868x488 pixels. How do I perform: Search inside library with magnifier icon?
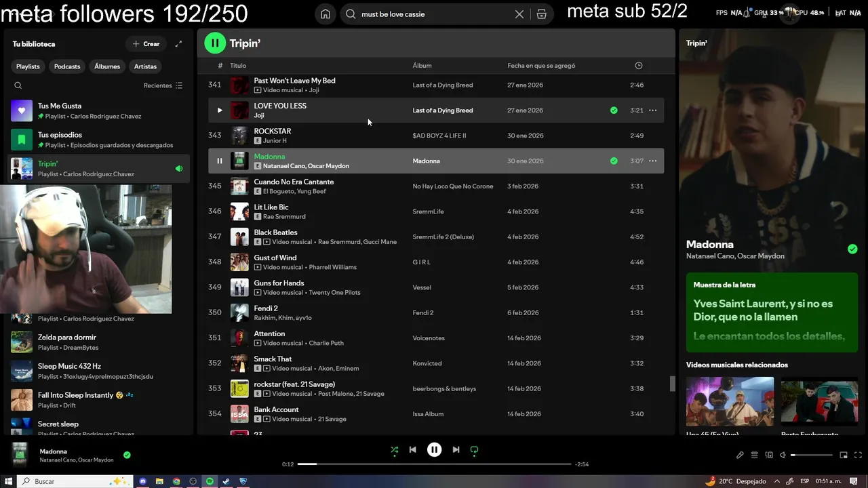tap(18, 85)
